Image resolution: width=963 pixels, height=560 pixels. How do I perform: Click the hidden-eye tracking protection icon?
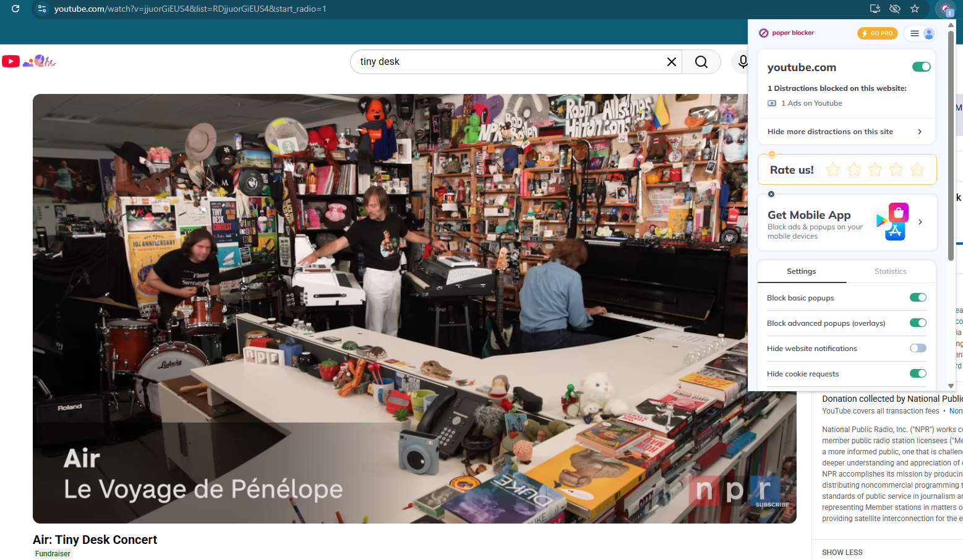(894, 9)
